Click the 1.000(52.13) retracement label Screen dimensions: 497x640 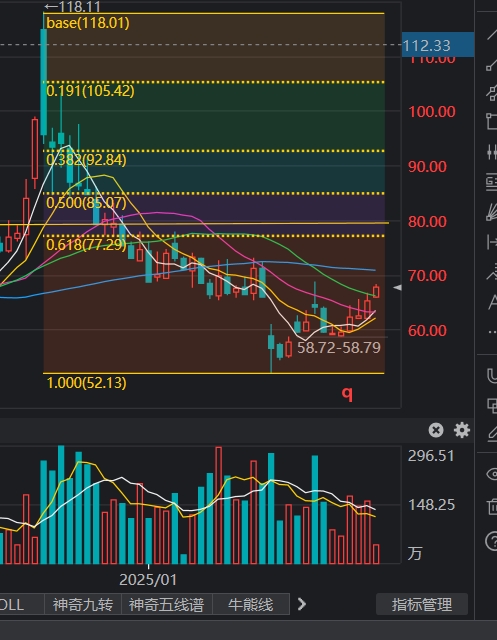[87, 383]
